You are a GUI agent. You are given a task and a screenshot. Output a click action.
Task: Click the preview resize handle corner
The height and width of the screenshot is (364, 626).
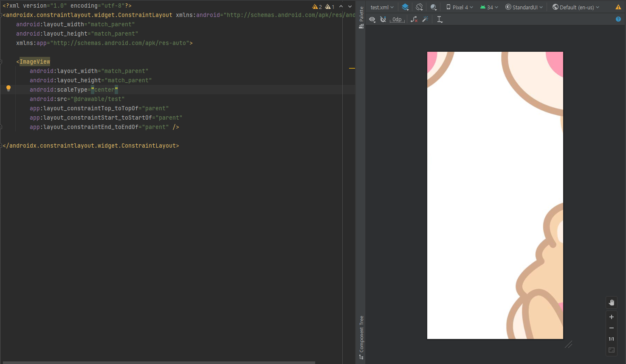pos(569,344)
